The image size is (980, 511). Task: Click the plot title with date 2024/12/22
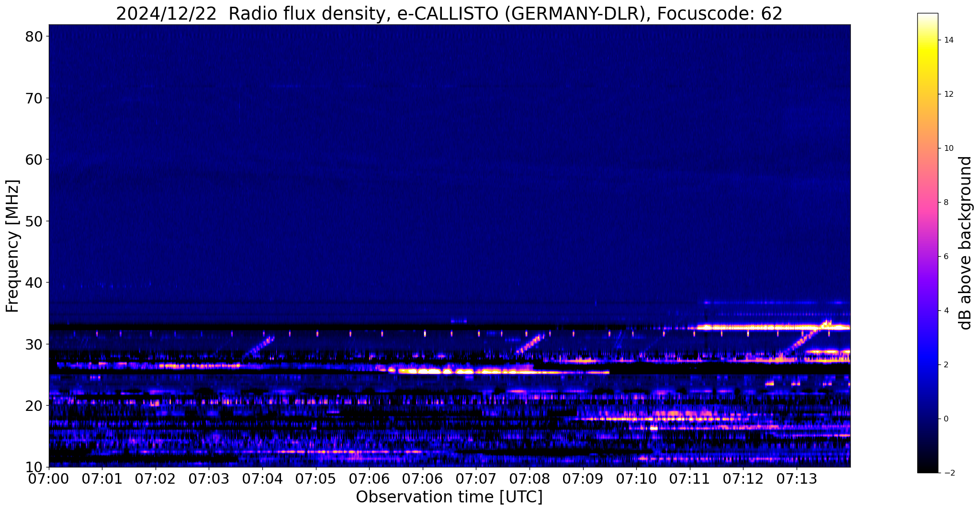point(449,13)
